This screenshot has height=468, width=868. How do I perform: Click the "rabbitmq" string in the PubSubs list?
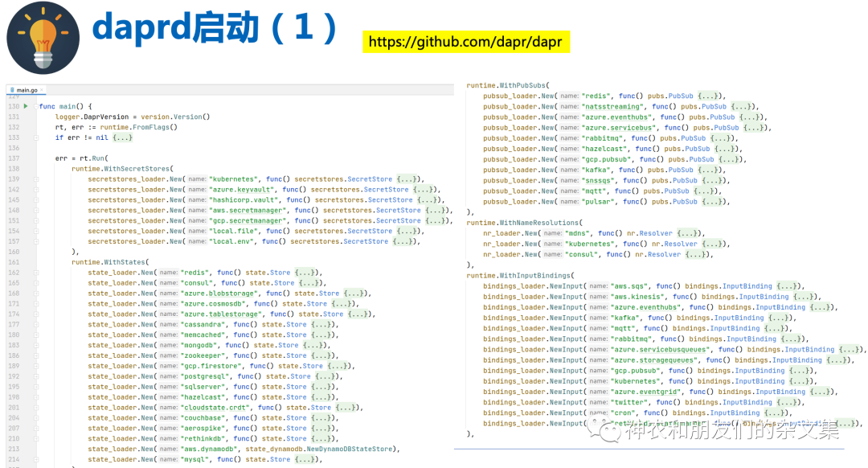[x=602, y=138]
